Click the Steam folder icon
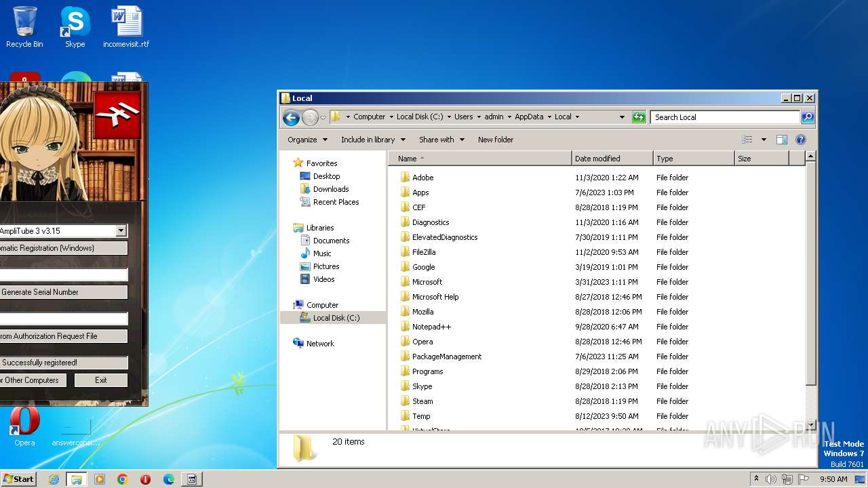Viewport: 868px width, 488px height. click(405, 401)
